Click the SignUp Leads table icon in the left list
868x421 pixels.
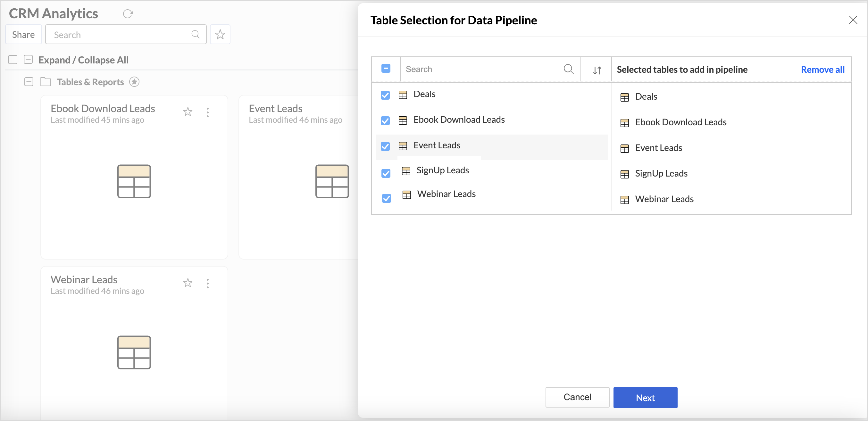pos(406,171)
